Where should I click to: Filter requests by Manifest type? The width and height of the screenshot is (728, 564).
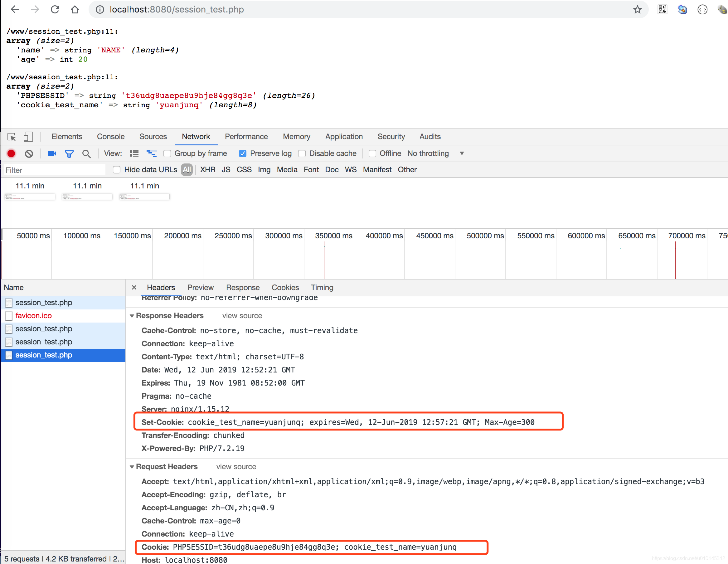pyautogui.click(x=377, y=170)
